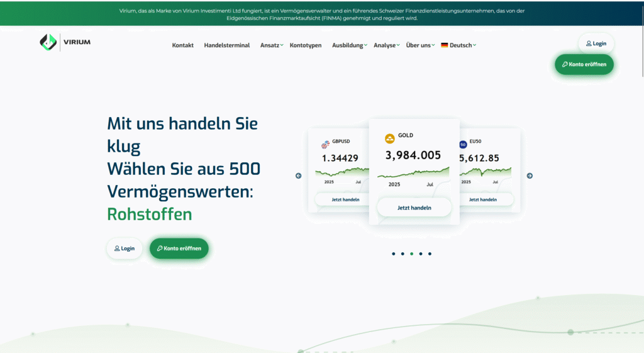This screenshot has width=644, height=353.
Task: Click the Login button in hero section
Action: (x=125, y=249)
